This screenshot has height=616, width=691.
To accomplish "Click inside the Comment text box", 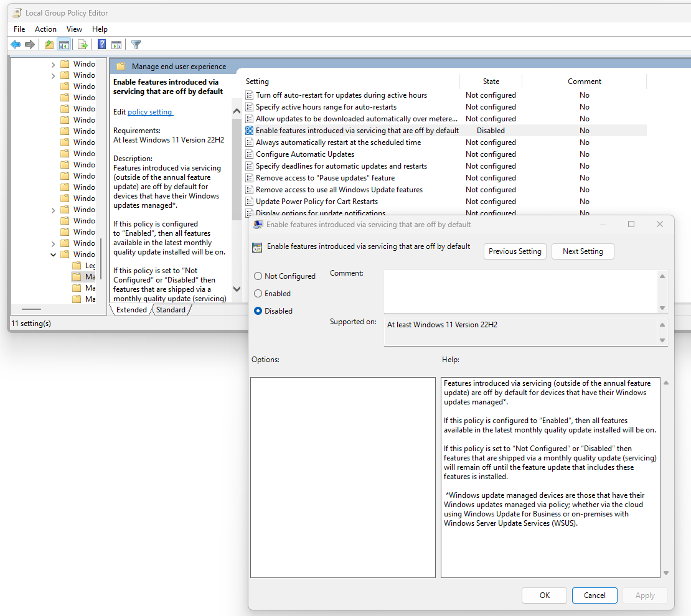I will [520, 291].
